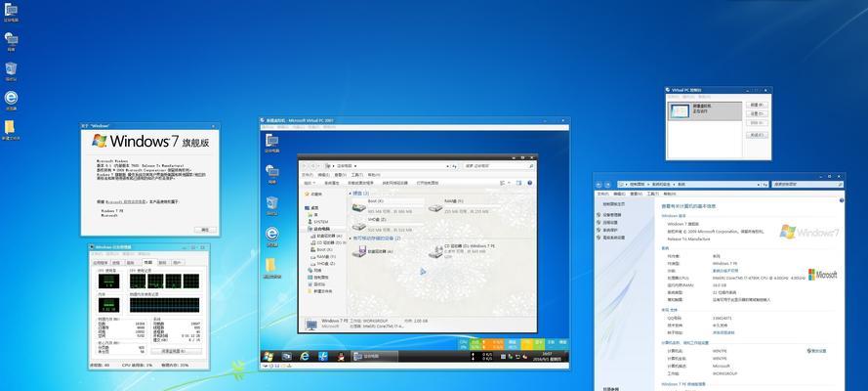
Task: Switch to the Processes tab in Task Manager
Action: [115, 263]
